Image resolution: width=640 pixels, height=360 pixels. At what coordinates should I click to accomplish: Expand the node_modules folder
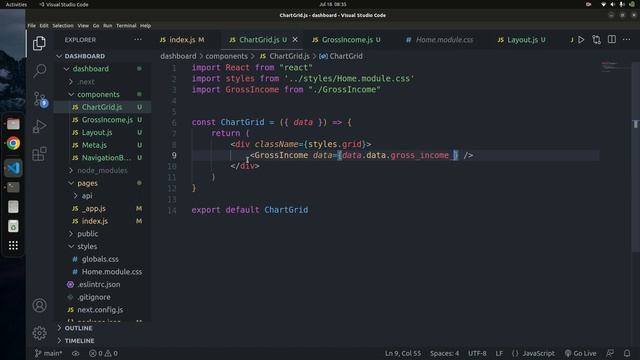[x=102, y=170]
